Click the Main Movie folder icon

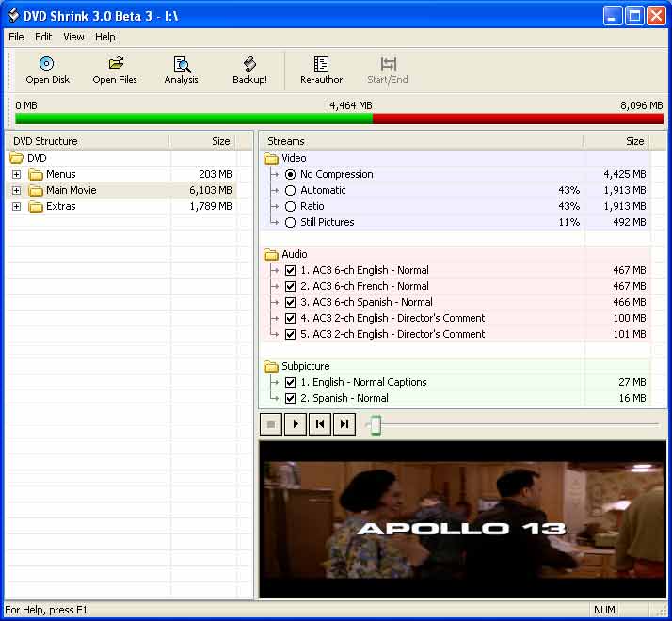(x=36, y=190)
